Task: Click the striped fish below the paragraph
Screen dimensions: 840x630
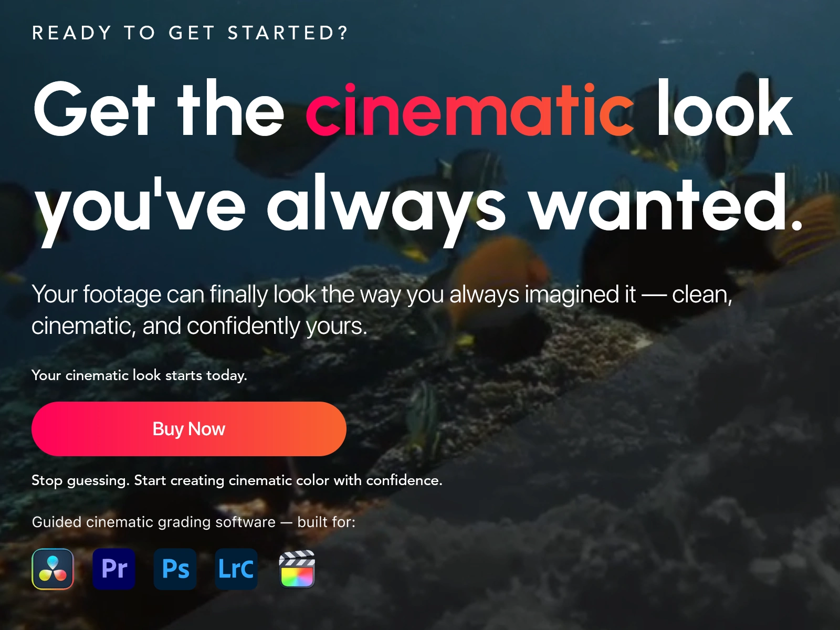Action: click(x=424, y=415)
